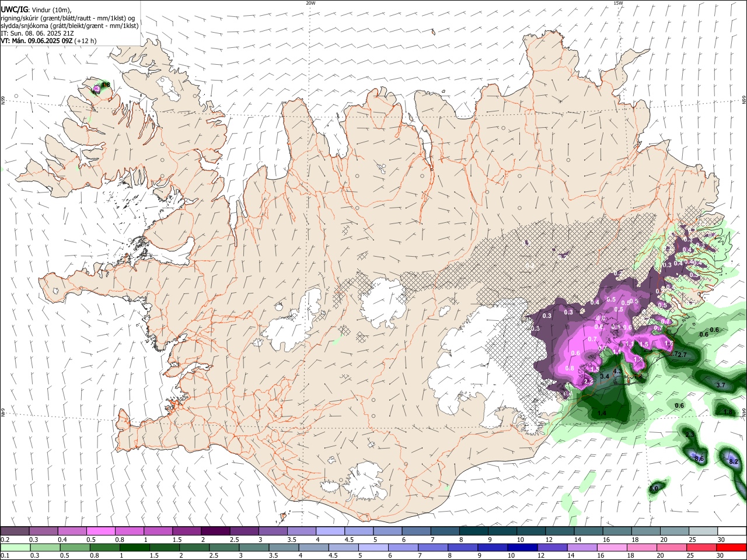747x560 pixels.
Task: Click the 8.2 precipitation value offshore
Action: coord(734,461)
